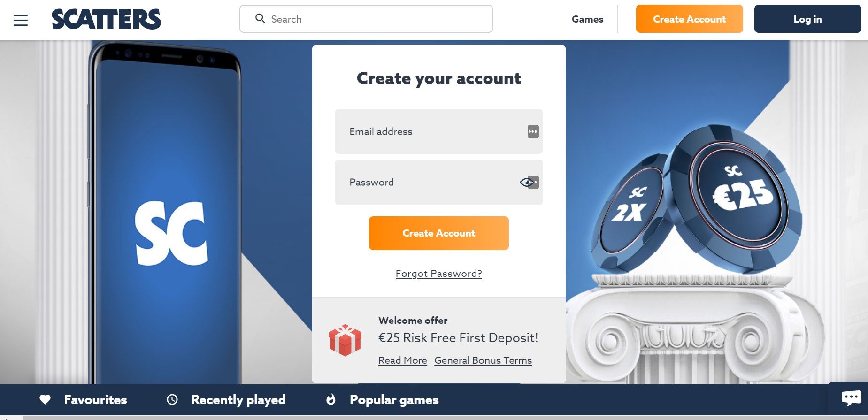Click the heart Favourites icon

[45, 399]
